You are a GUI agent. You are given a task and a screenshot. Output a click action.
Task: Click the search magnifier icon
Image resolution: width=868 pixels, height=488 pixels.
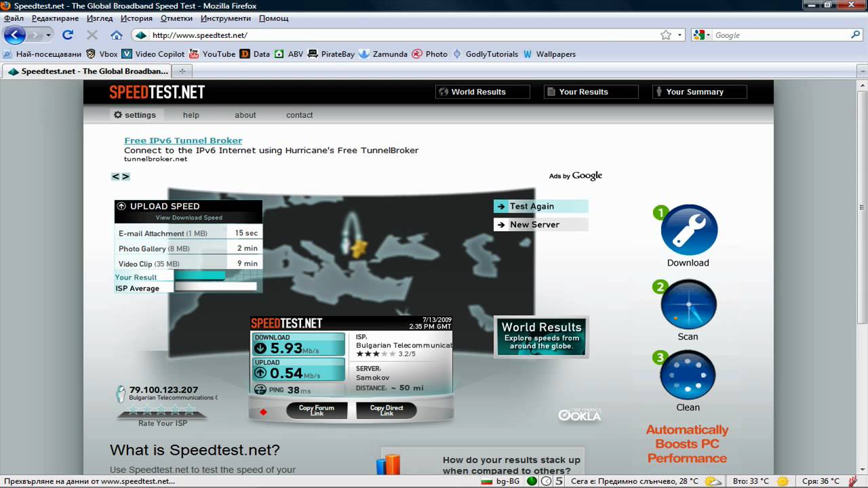(x=856, y=35)
